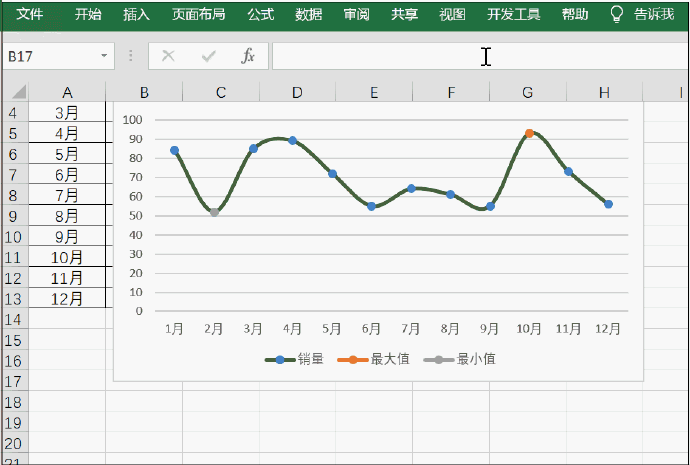The width and height of the screenshot is (690, 465).
Task: Click the 告诉我 search text
Action: [x=654, y=15]
